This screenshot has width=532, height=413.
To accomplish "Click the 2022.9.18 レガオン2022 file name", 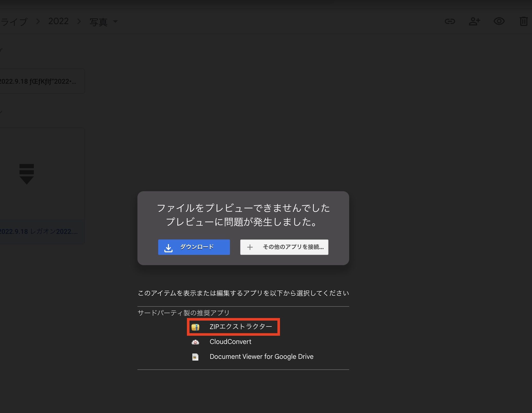I will pyautogui.click(x=38, y=232).
